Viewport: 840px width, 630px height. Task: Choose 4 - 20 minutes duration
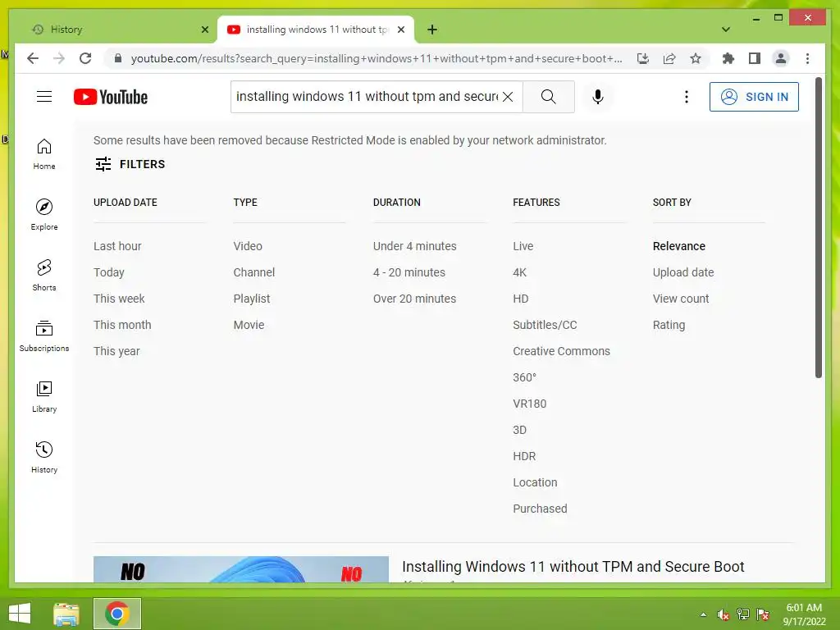pos(409,272)
